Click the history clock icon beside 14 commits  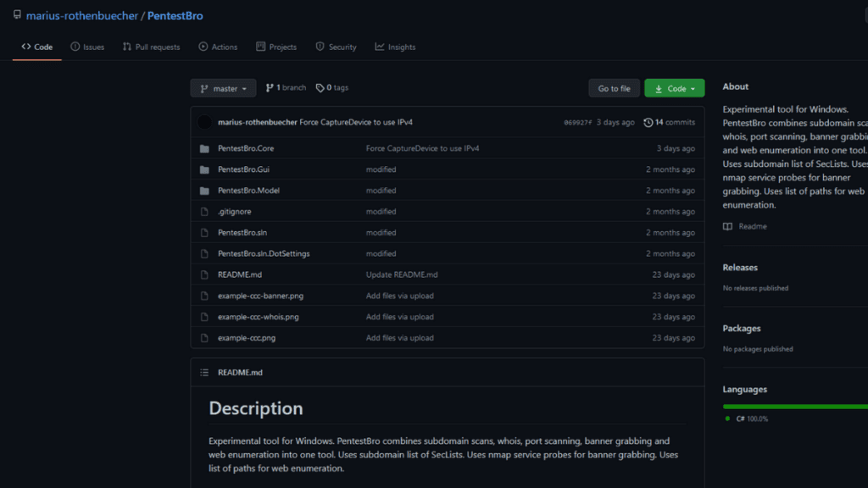(648, 122)
